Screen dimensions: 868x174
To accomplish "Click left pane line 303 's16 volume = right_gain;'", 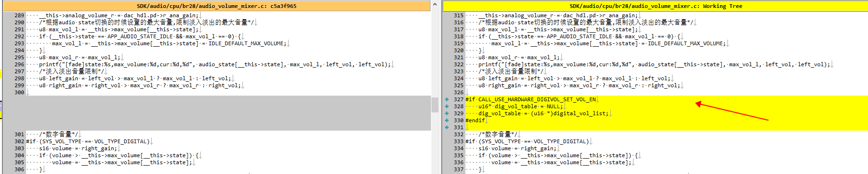I will pyautogui.click(x=78, y=148).
